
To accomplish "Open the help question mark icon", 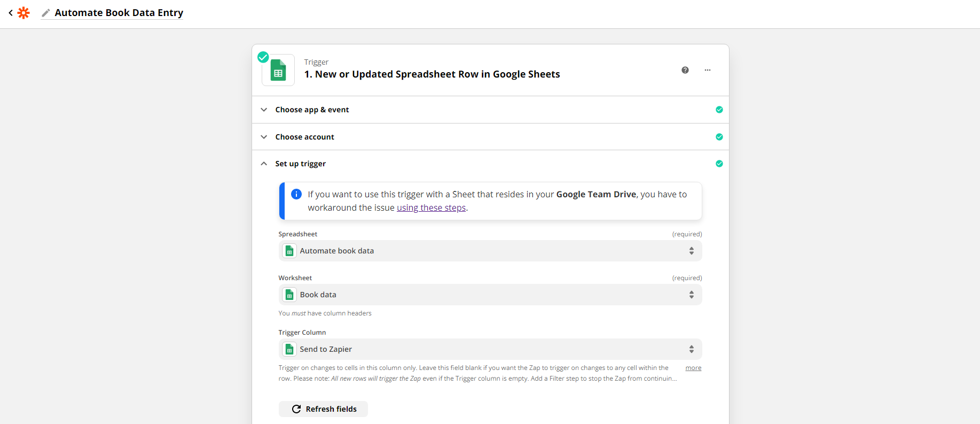I will 685,70.
